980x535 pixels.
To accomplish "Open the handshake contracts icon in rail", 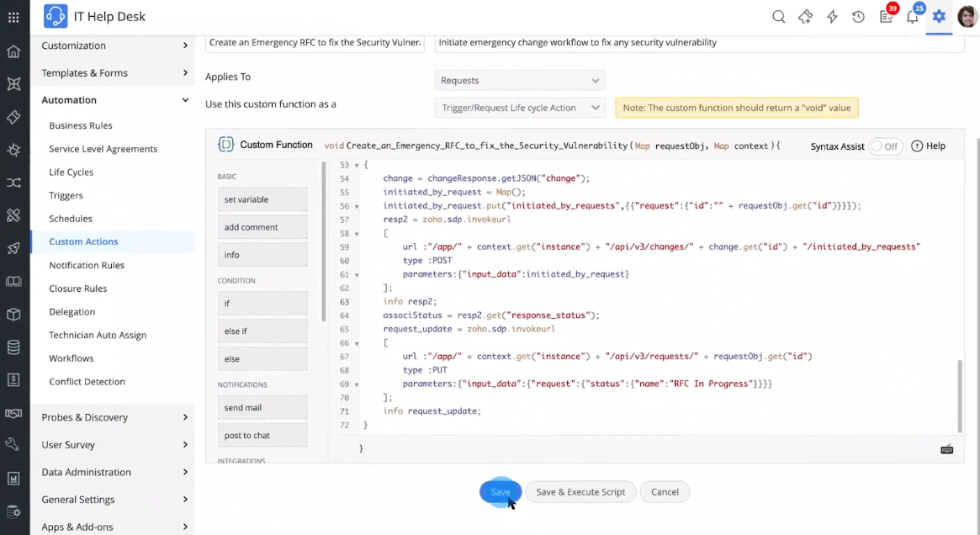I will (x=13, y=413).
